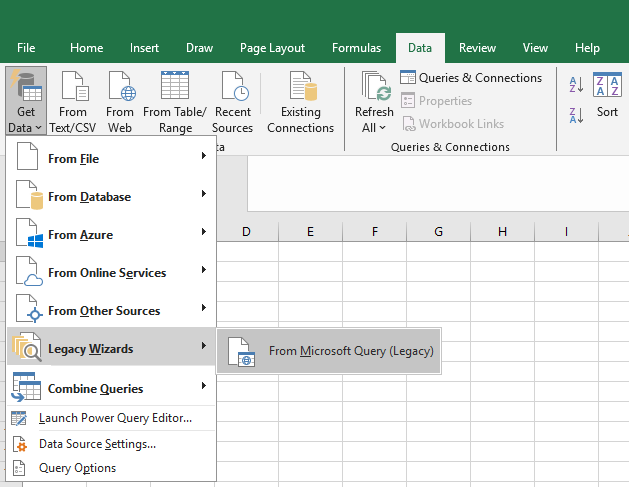
Task: Open the File tab
Action: (26, 48)
